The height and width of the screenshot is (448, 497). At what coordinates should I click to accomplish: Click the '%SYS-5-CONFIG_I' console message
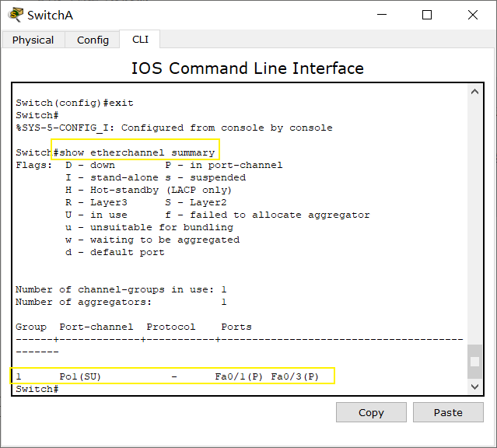[174, 128]
